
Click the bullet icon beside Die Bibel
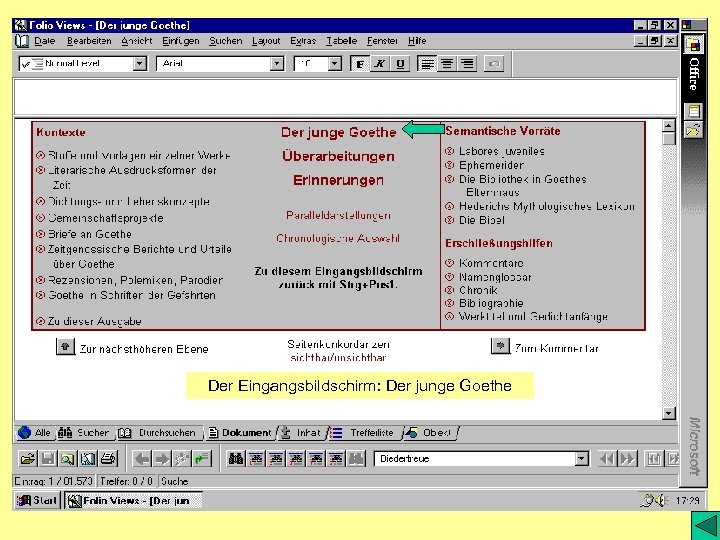point(450,220)
